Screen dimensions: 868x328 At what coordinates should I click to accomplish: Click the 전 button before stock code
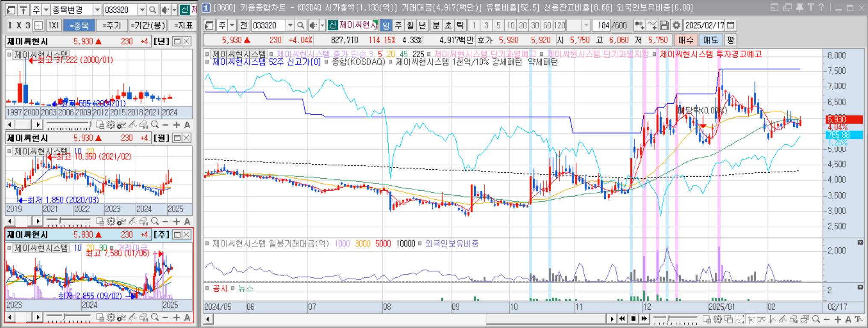pos(243,25)
